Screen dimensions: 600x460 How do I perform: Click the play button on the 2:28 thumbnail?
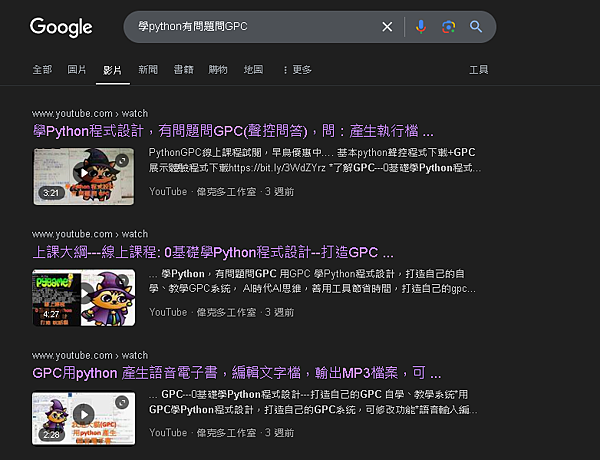click(84, 414)
